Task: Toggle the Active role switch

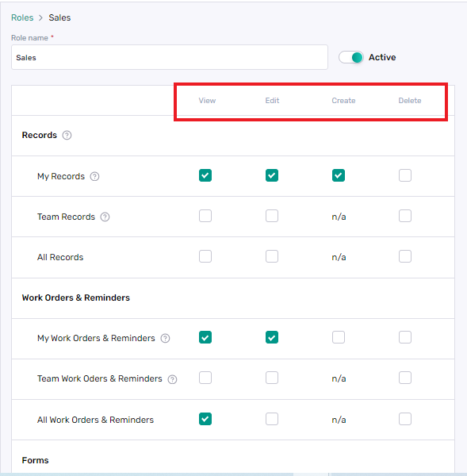Action: [x=351, y=57]
